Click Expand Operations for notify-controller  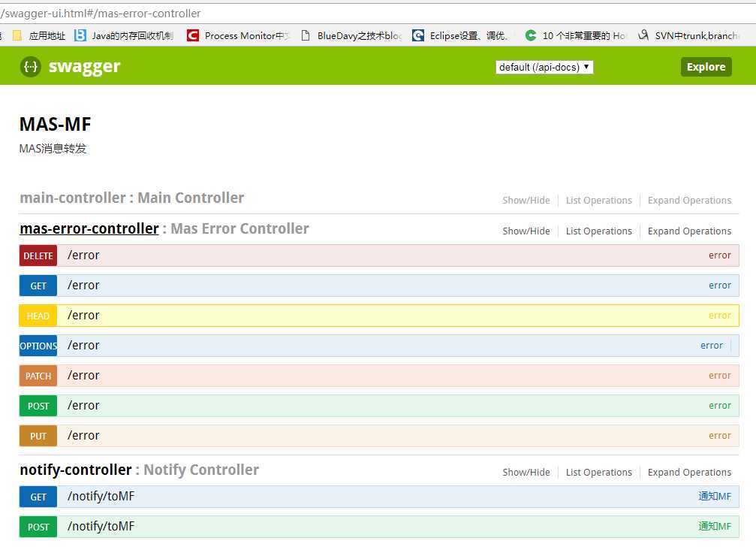tap(689, 472)
